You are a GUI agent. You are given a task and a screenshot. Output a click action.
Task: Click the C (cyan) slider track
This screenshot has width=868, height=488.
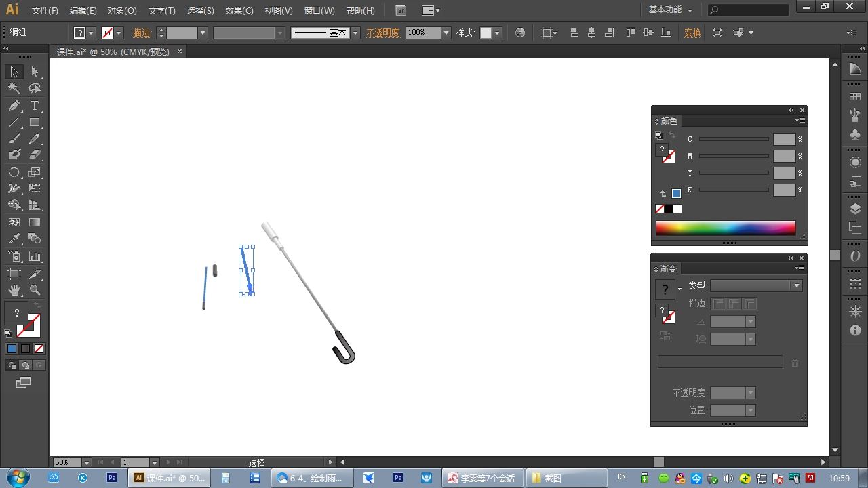pyautogui.click(x=734, y=139)
